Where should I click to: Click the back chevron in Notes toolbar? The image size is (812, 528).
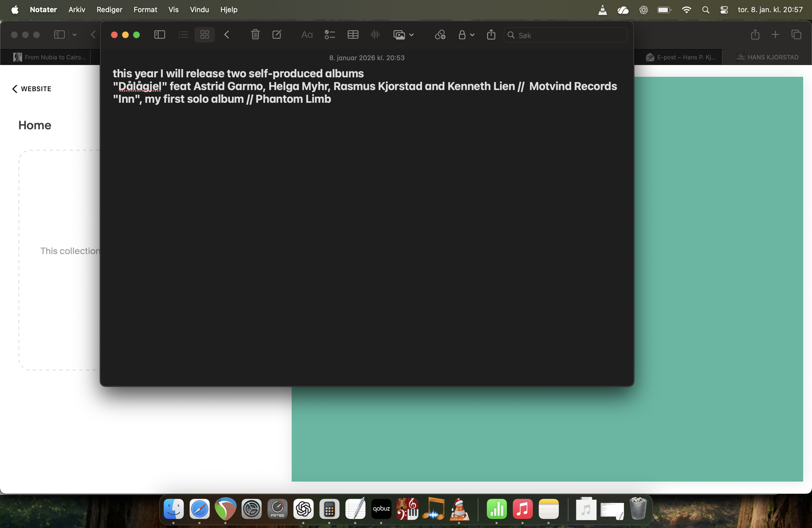226,35
